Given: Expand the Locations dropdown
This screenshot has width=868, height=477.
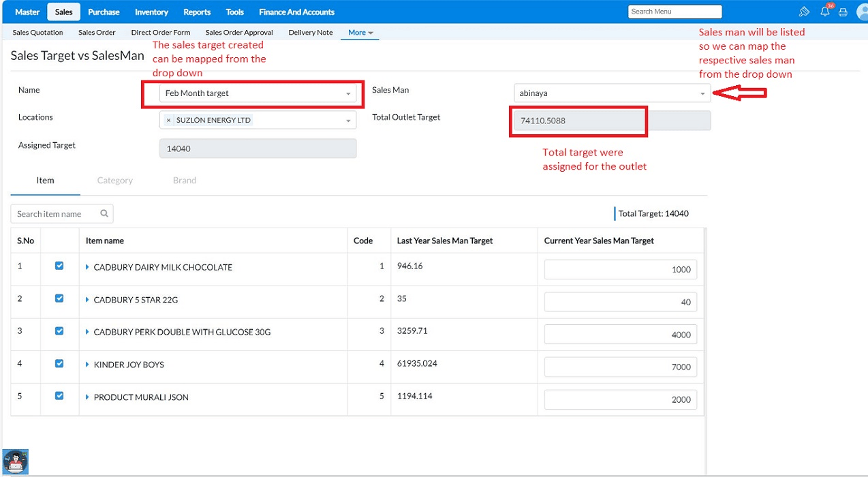Looking at the screenshot, I should [348, 121].
